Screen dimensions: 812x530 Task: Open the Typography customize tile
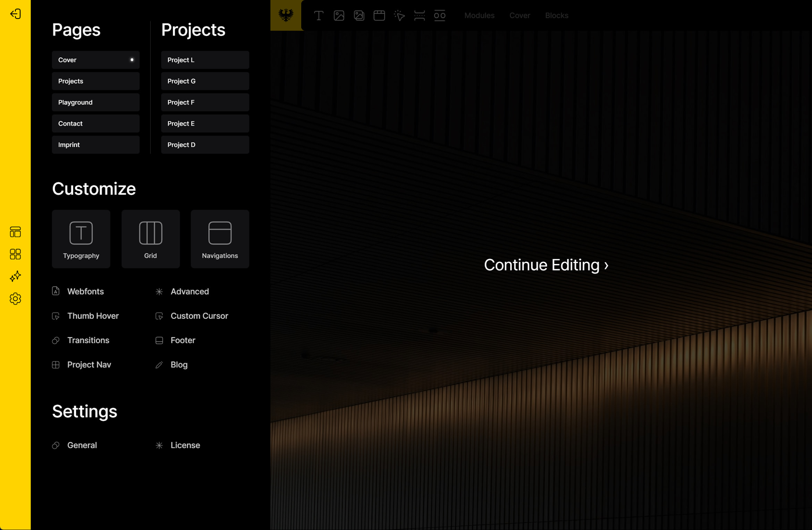point(81,239)
